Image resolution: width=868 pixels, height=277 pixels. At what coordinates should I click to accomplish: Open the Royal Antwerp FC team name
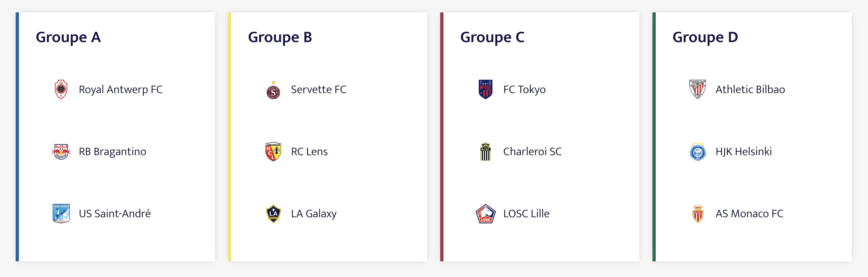[x=121, y=90]
